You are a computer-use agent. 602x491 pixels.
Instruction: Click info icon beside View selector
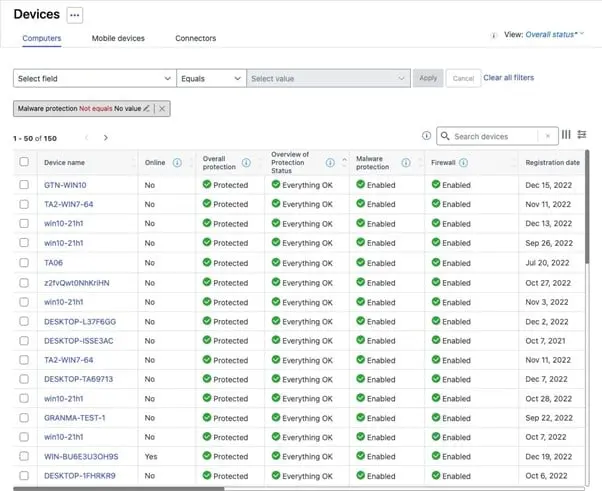point(494,35)
